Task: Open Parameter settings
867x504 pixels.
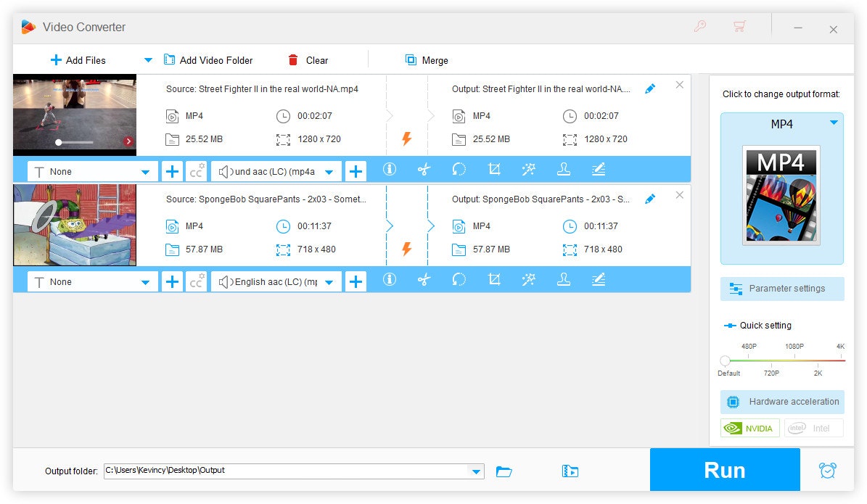Action: tap(782, 289)
